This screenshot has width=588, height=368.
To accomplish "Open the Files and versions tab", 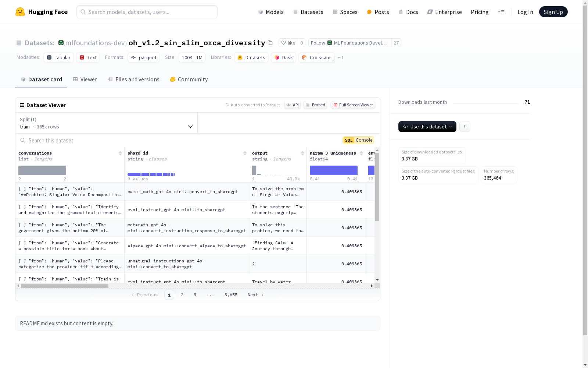I will (133, 79).
